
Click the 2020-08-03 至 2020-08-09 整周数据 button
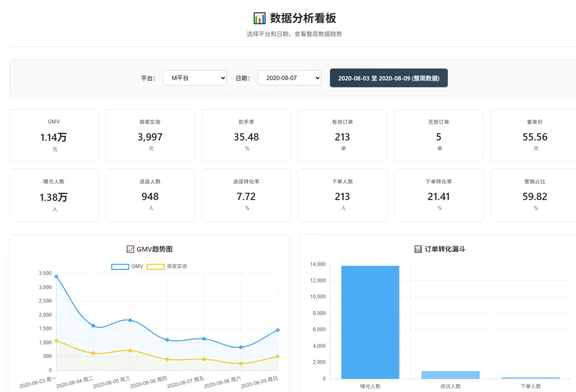tap(389, 78)
